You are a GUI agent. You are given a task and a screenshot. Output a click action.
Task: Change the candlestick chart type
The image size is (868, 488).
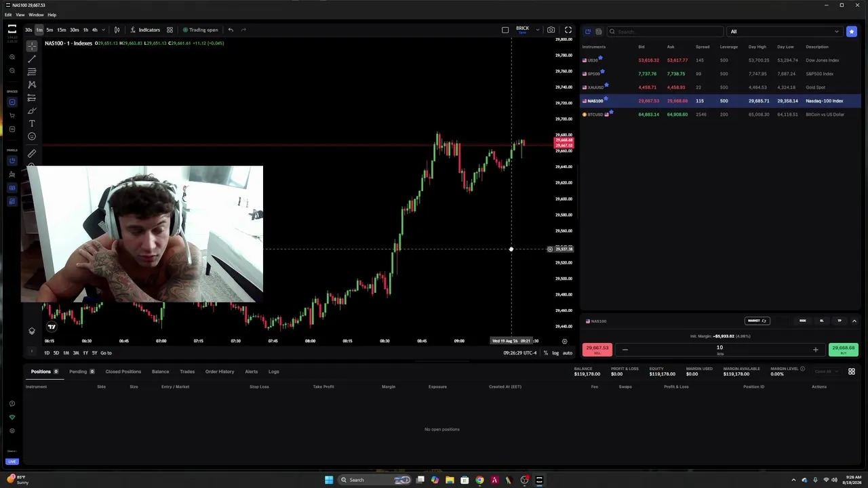point(117,30)
